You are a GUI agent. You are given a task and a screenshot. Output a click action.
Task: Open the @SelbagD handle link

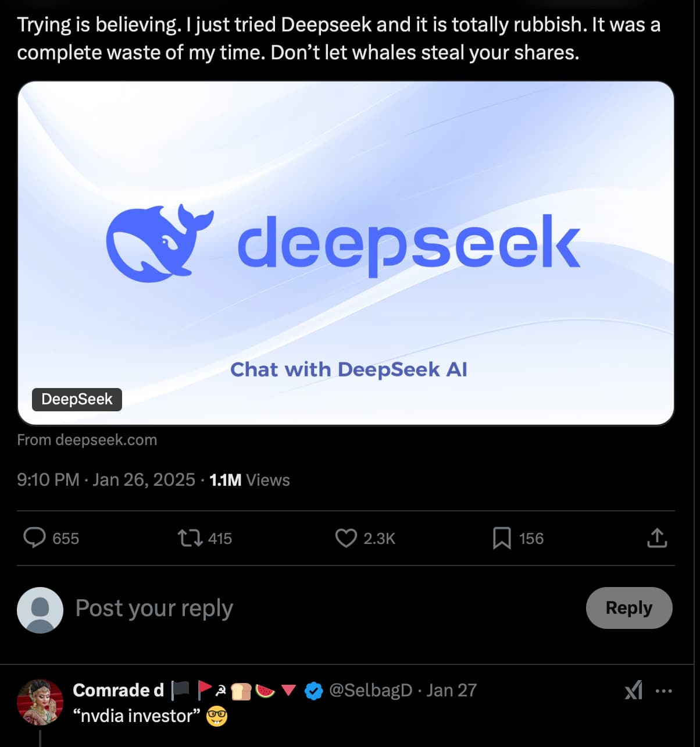(x=370, y=691)
